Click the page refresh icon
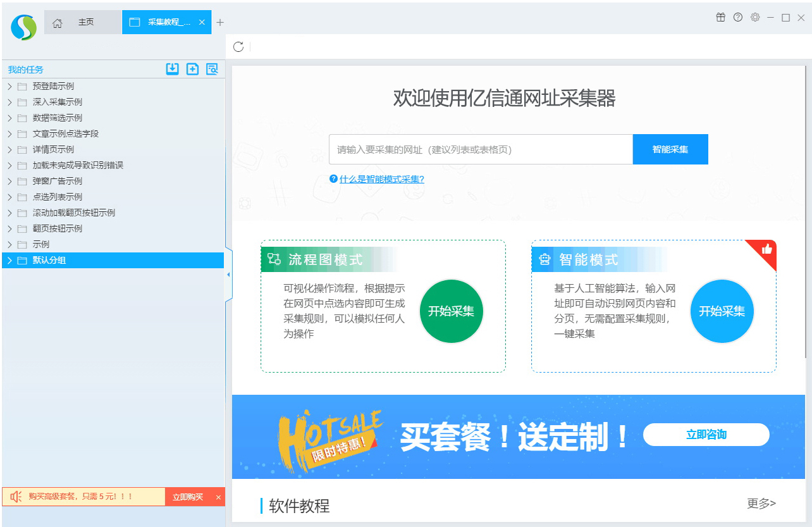 point(238,47)
